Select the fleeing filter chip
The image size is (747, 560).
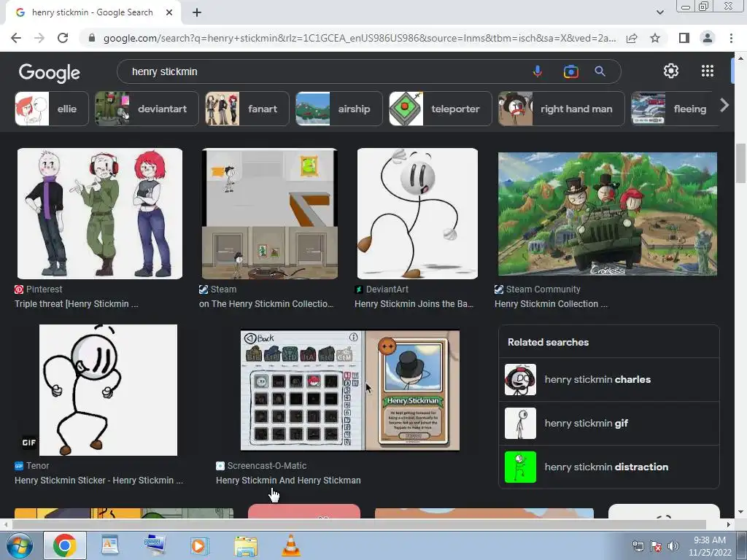click(673, 109)
